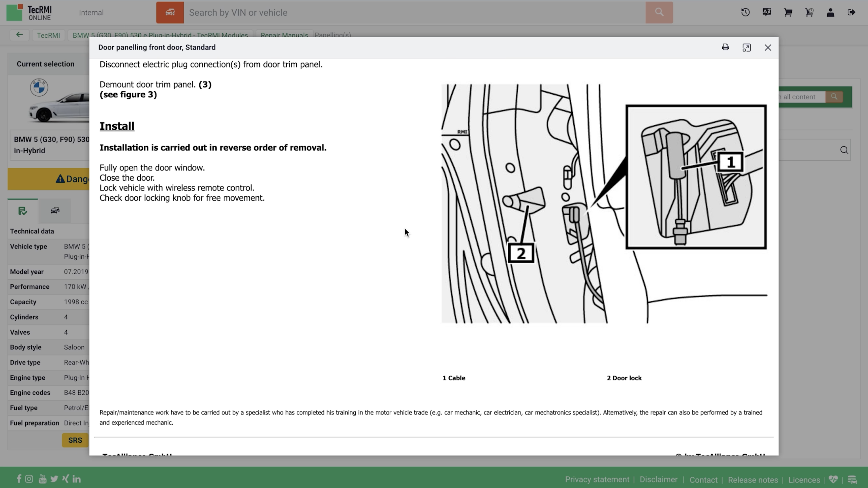Click the Install heading
This screenshot has width=868, height=488.
click(117, 126)
